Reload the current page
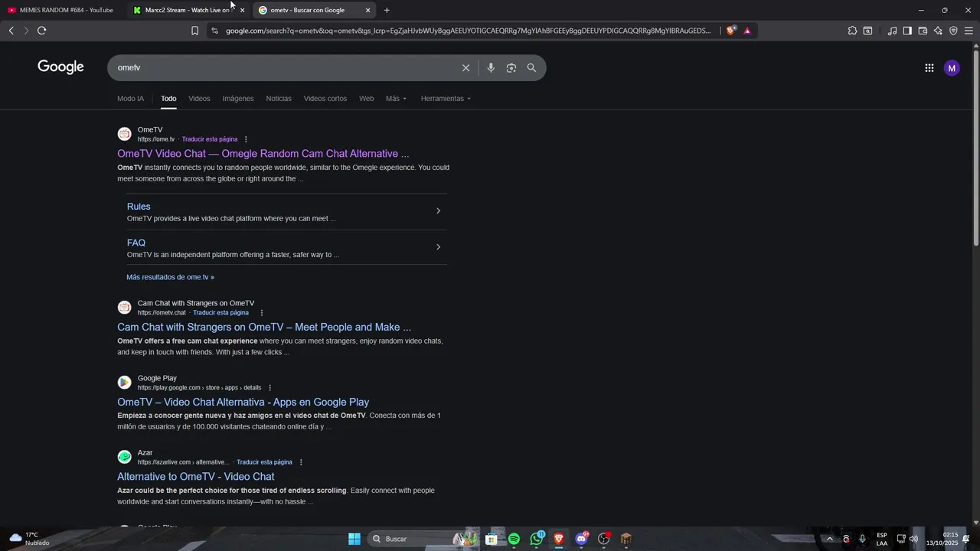The width and height of the screenshot is (980, 551). [x=41, y=31]
